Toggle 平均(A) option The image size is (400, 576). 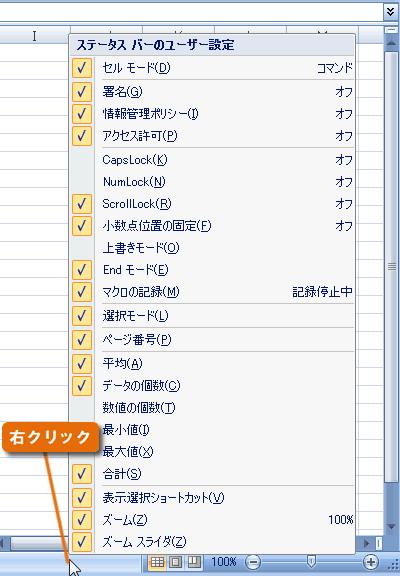point(212,364)
